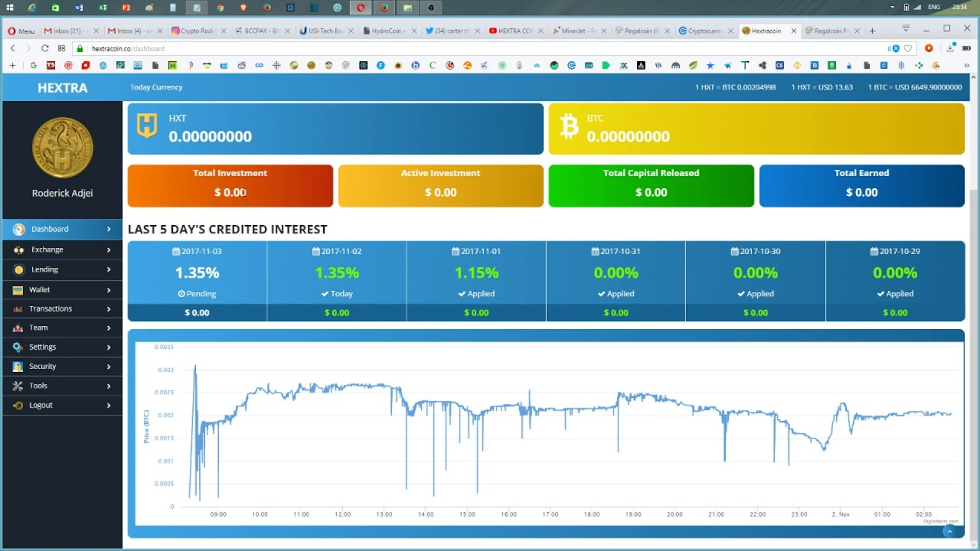Open the Exchange sidebar menu
The image size is (980, 551).
62,249
